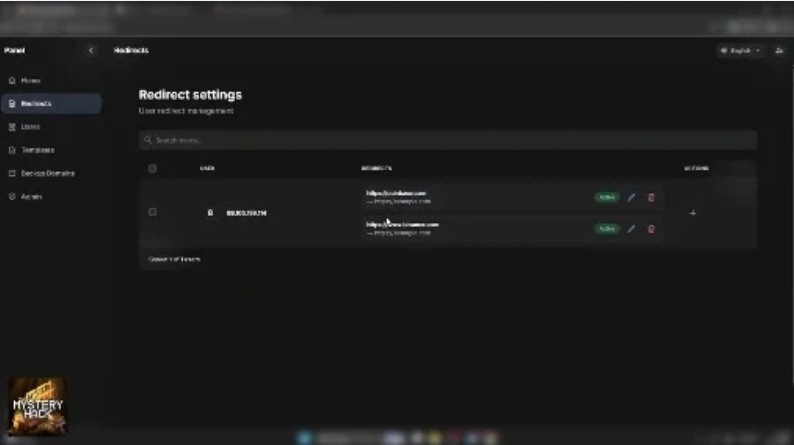Edit the second redirect with pencil icon
The width and height of the screenshot is (794, 445).
(631, 229)
